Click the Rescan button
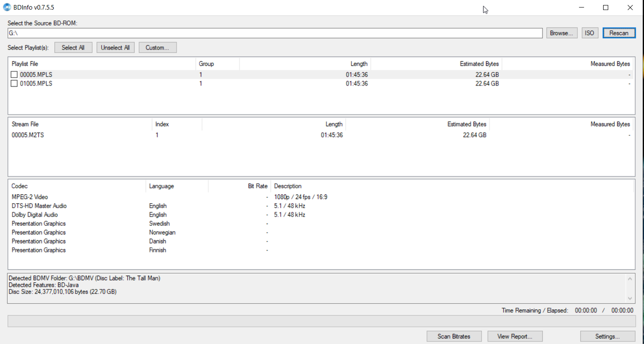This screenshot has height=344, width=644. click(x=619, y=33)
